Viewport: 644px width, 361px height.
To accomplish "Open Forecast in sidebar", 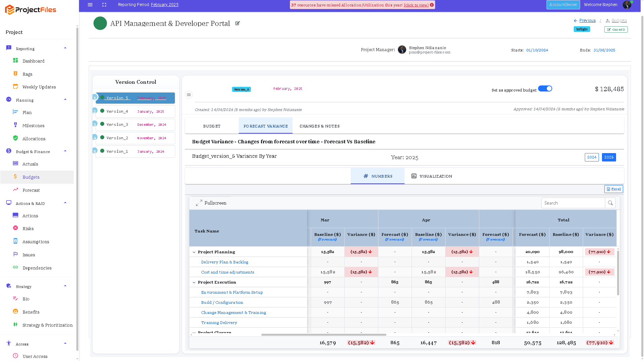I will tap(31, 190).
